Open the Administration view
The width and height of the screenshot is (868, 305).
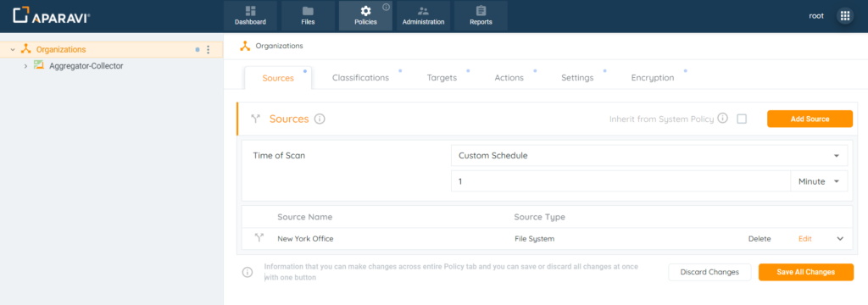coord(423,15)
